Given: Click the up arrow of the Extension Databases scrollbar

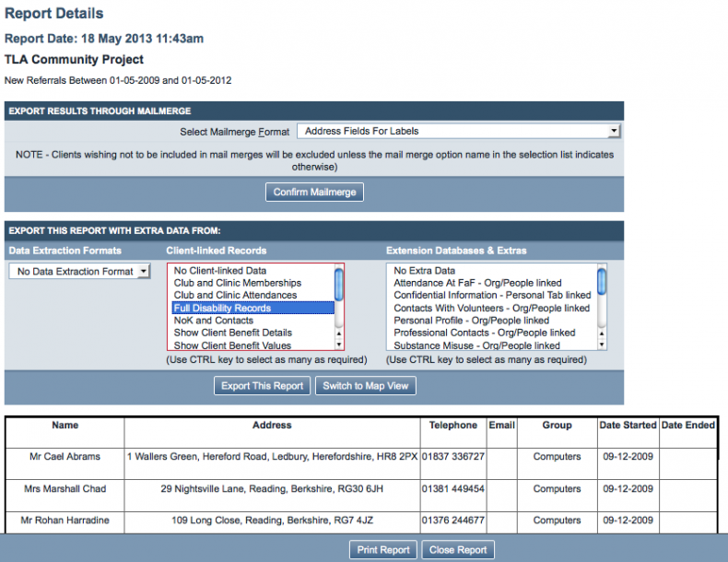Looking at the screenshot, I should pos(602,334).
